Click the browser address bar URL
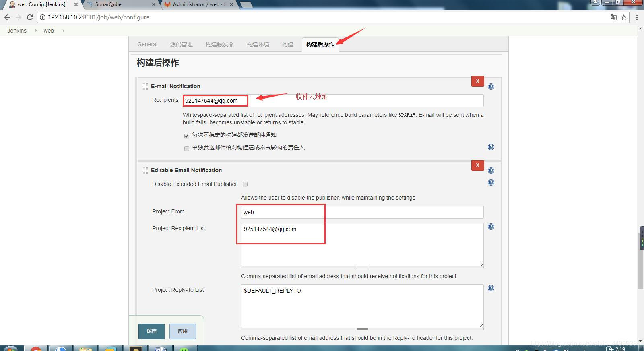 tap(99, 17)
